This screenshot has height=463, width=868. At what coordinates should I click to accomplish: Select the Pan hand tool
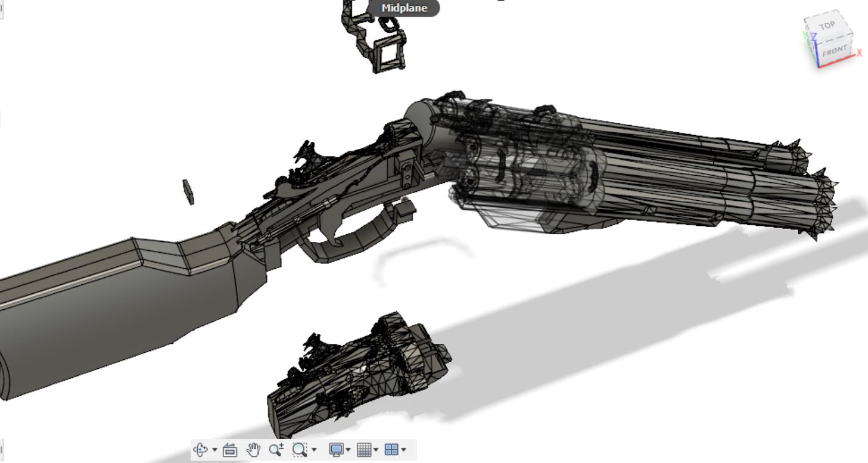(x=253, y=450)
